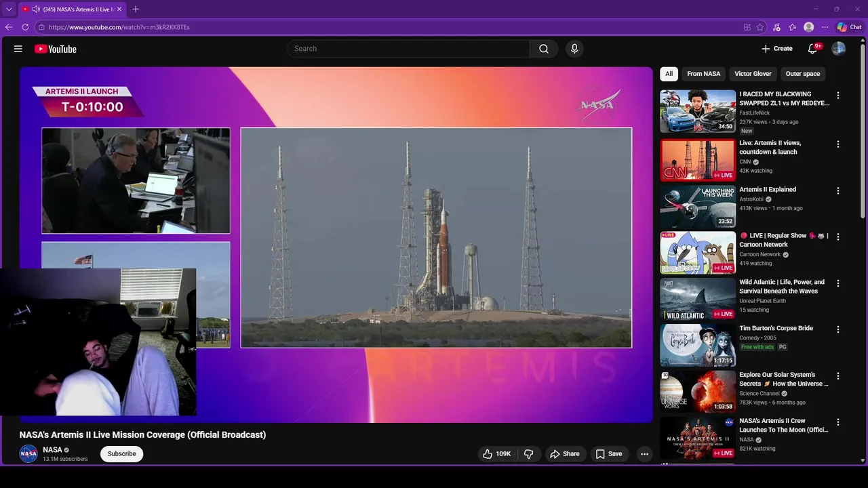Open options for CNN Artemis II live
This screenshot has width=868, height=488.
(x=838, y=144)
